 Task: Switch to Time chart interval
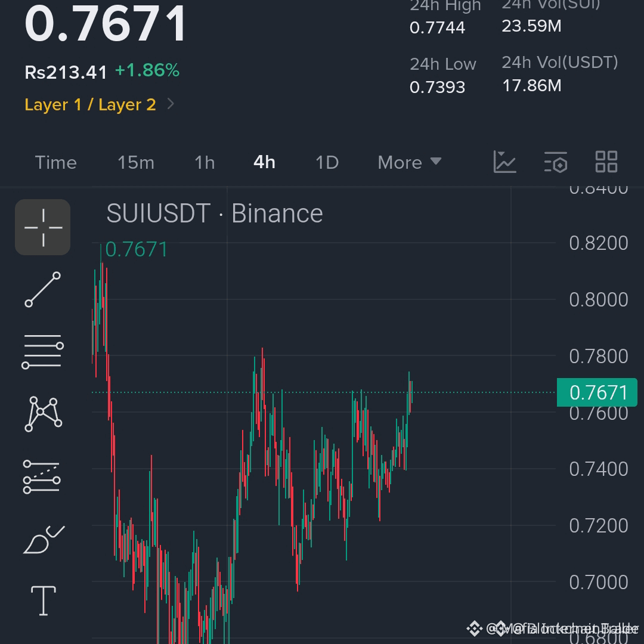[56, 163]
